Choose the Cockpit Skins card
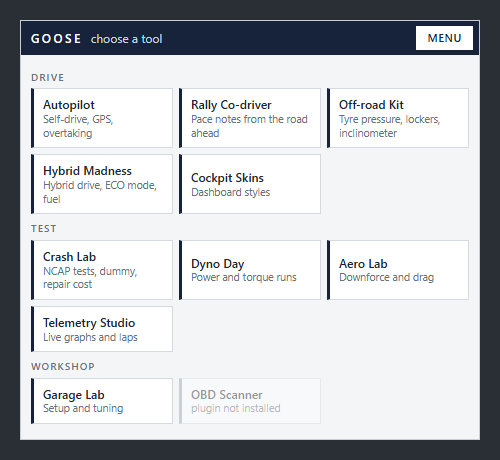Screen dimensions: 500x460 pos(250,184)
